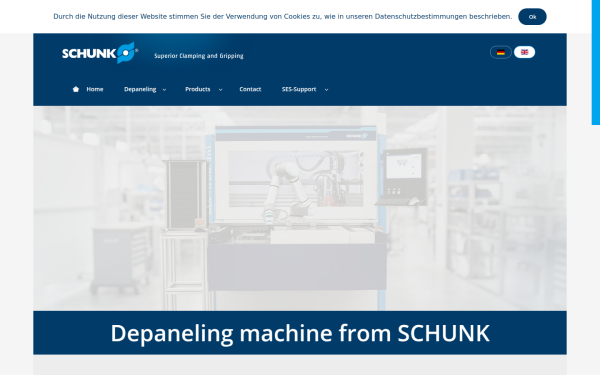This screenshot has width=600, height=375.
Task: Go to the Contact page
Action: tap(250, 89)
